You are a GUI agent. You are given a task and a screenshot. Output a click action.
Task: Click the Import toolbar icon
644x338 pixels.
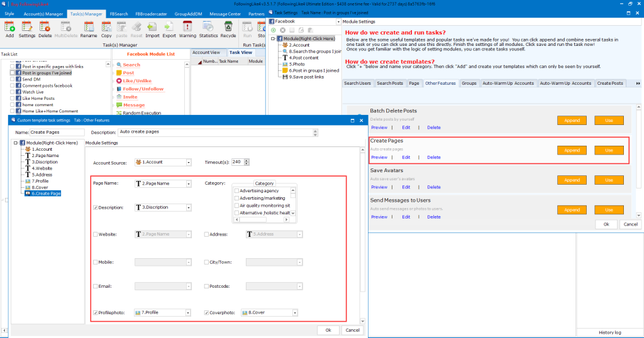[x=152, y=30]
